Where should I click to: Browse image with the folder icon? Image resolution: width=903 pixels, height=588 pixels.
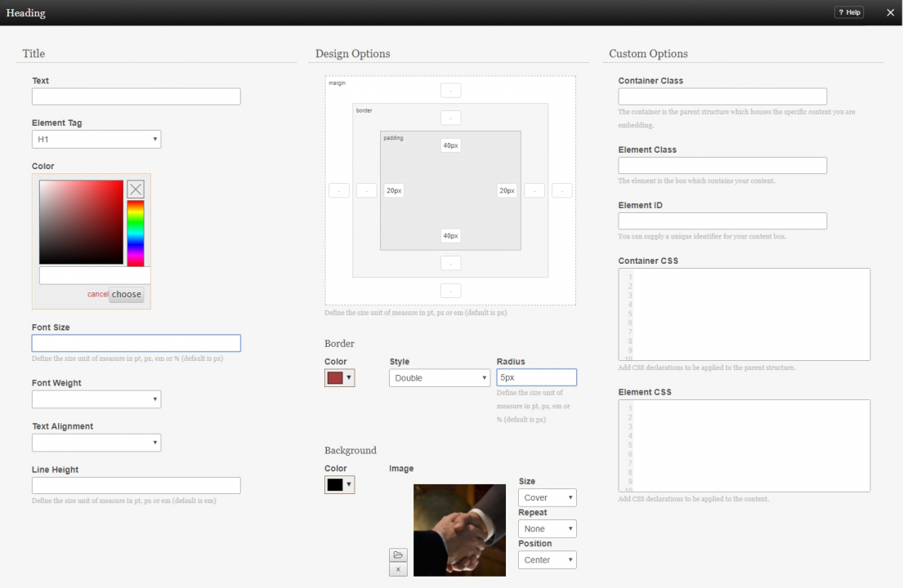[x=398, y=555]
